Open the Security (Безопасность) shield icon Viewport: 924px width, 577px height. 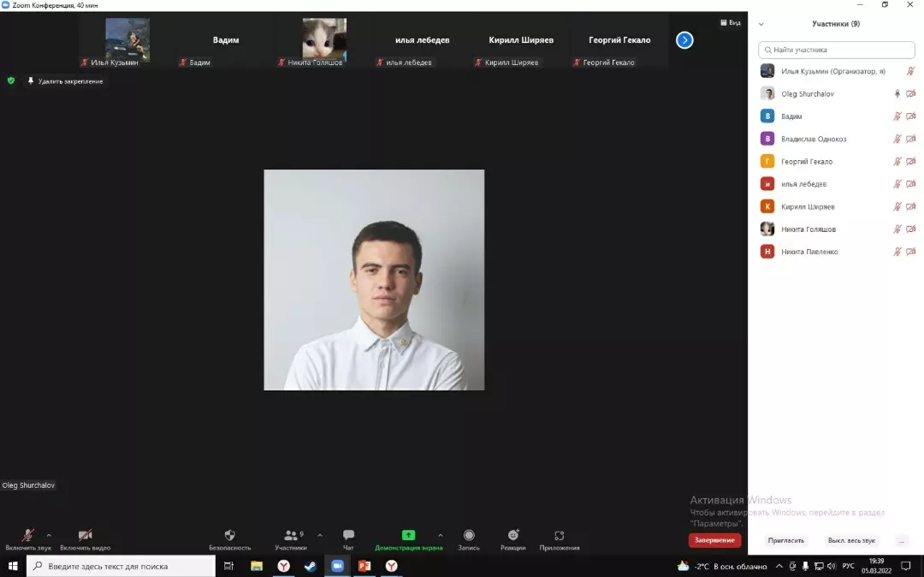tap(229, 535)
